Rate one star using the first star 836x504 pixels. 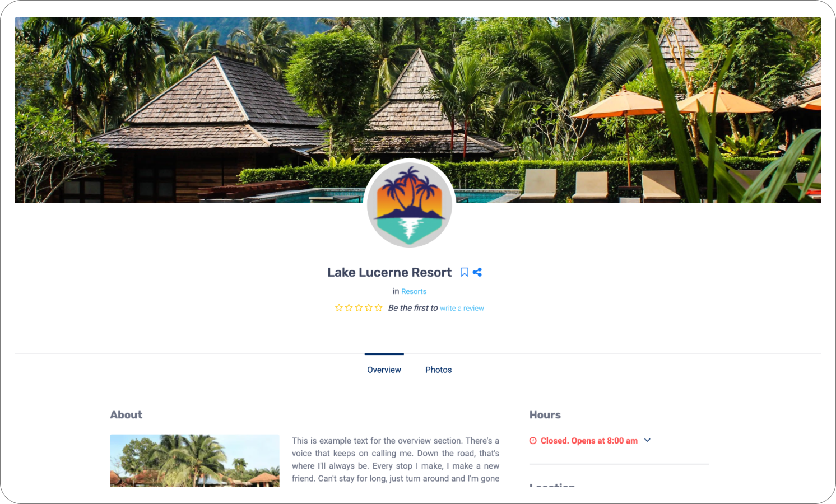[x=339, y=308]
